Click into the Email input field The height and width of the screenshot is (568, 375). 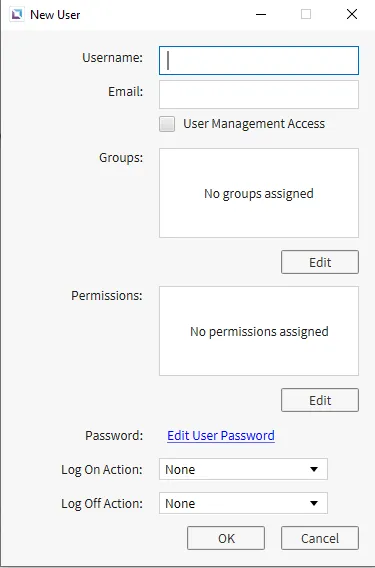[259, 95]
